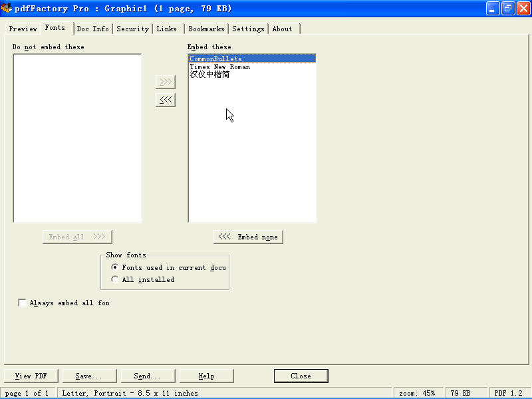Screen dimensions: 532x399
Task: Open the Doc Info tab
Action: 92,29
